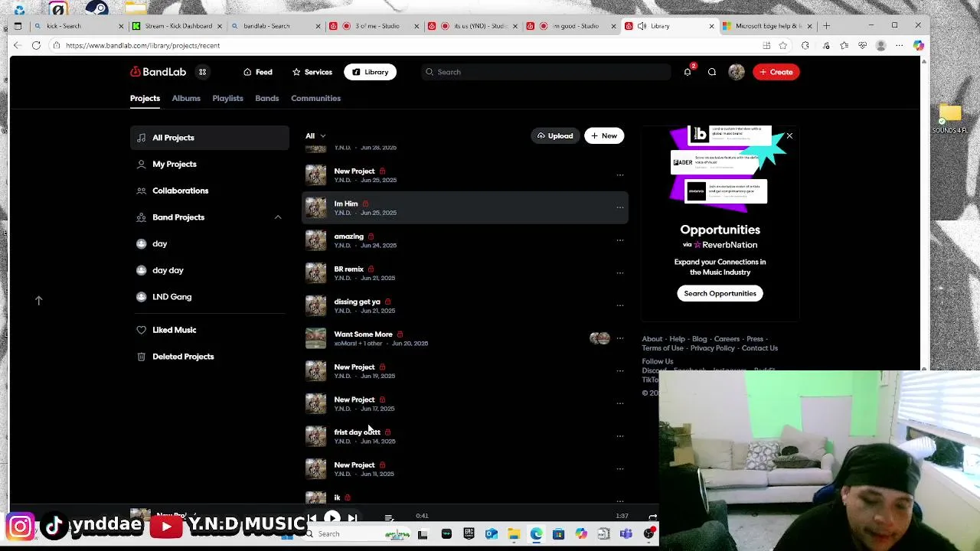Viewport: 980px width, 551px height.
Task: Open the All filter dropdown
Action: [x=315, y=136]
